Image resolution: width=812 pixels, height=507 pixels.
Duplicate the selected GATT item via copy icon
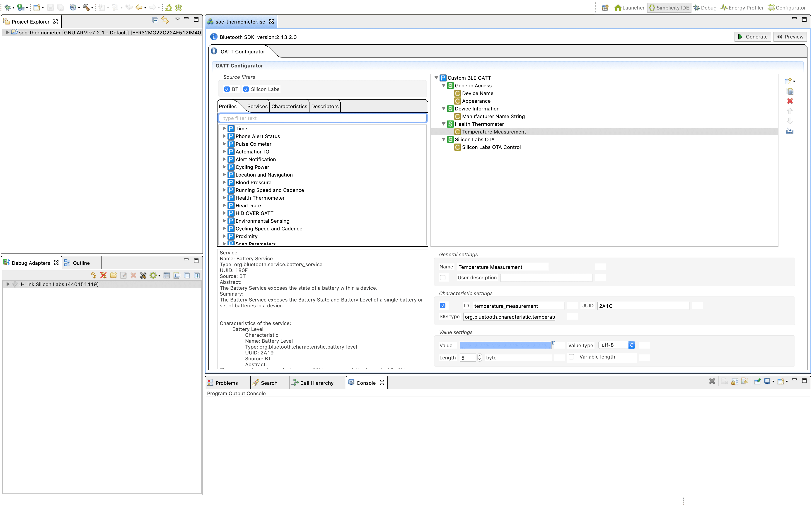pos(790,91)
